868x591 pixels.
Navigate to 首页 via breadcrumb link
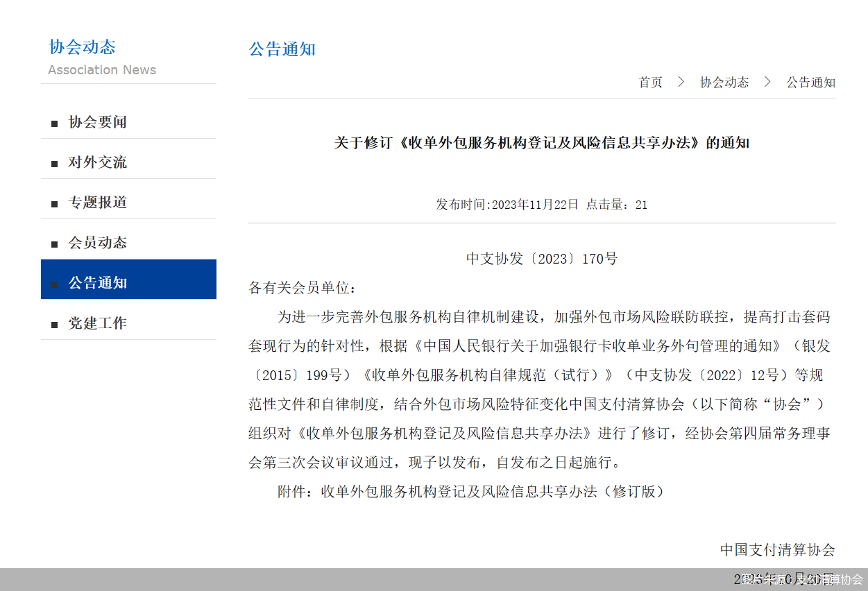(650, 82)
